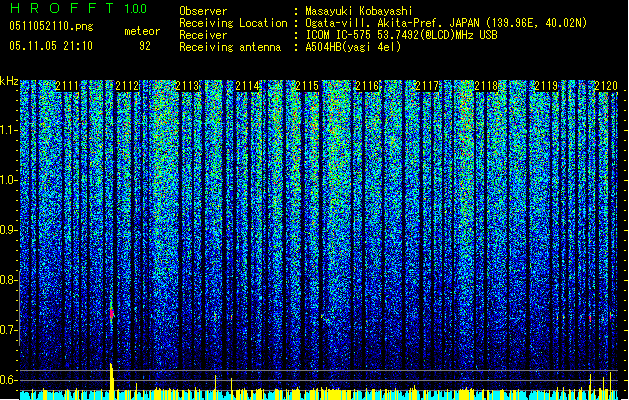Image resolution: width=629 pixels, height=400 pixels.
Task: Click the 1.1 kHz axis label
Action: click(x=9, y=130)
